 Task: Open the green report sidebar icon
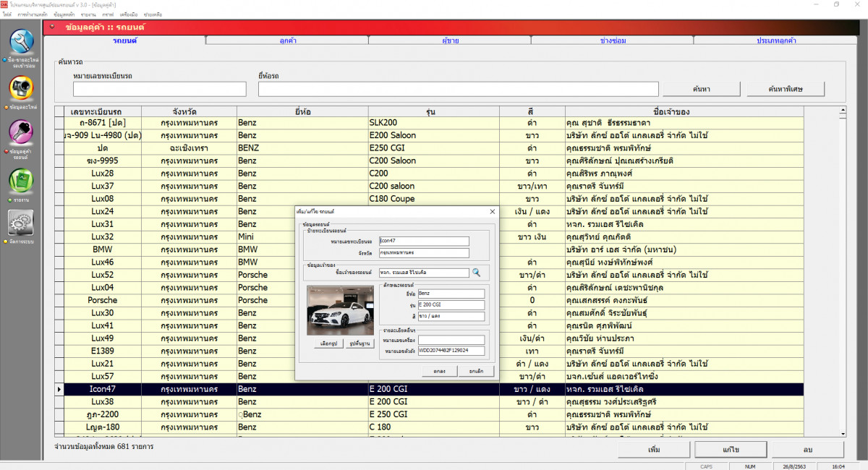tap(22, 180)
